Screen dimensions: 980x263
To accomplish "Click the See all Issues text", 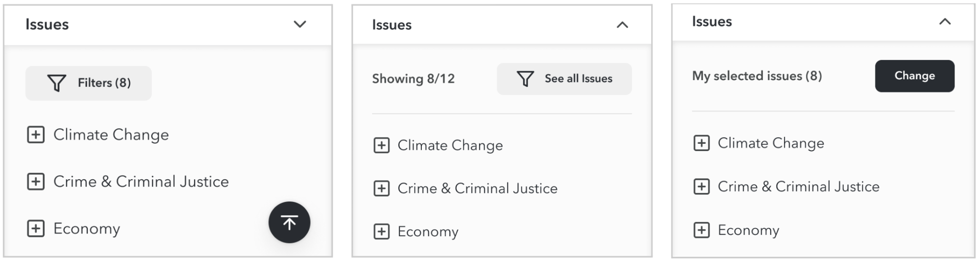I will pos(578,79).
